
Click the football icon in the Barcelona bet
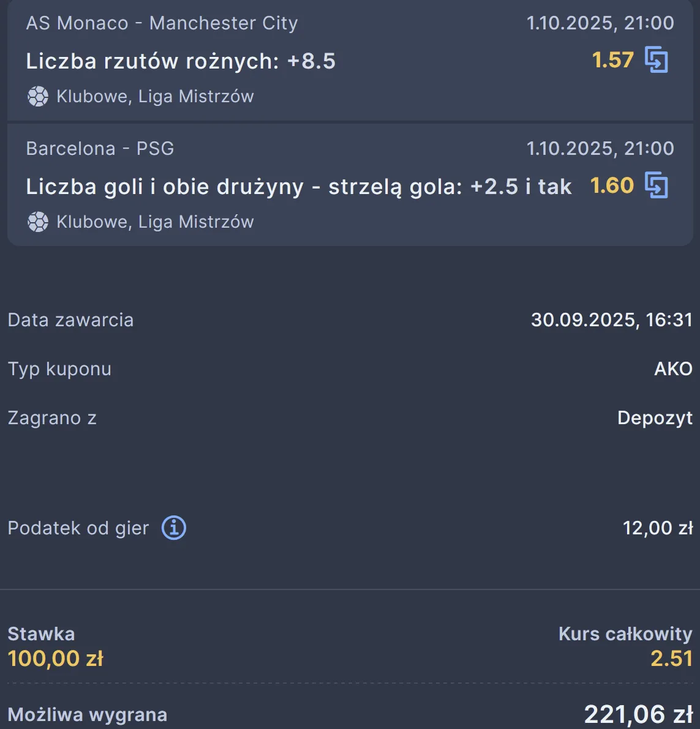coord(38,222)
